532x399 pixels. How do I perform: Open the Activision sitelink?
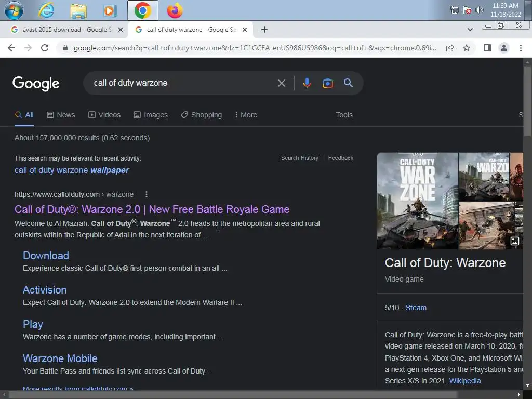pos(45,290)
